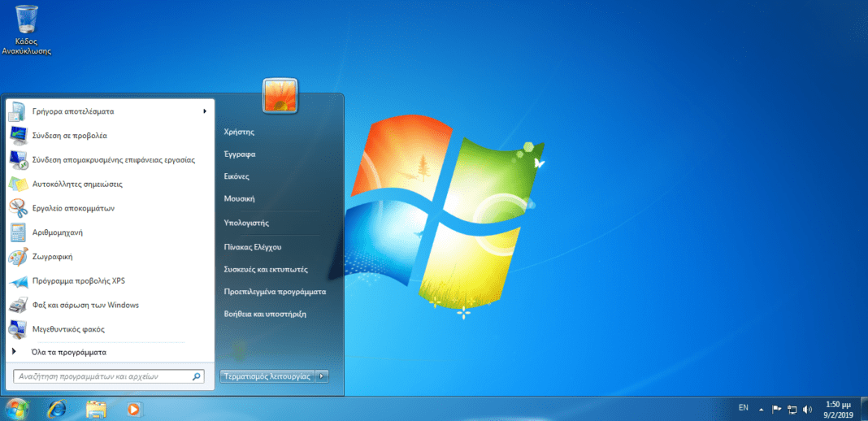Select Ζωγραφική text entry
Screen dimensions: 868x421
pos(53,257)
